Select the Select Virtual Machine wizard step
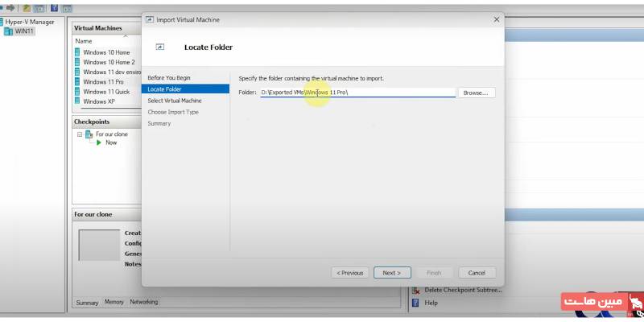Screen dimensions: 644x322 click(x=175, y=101)
